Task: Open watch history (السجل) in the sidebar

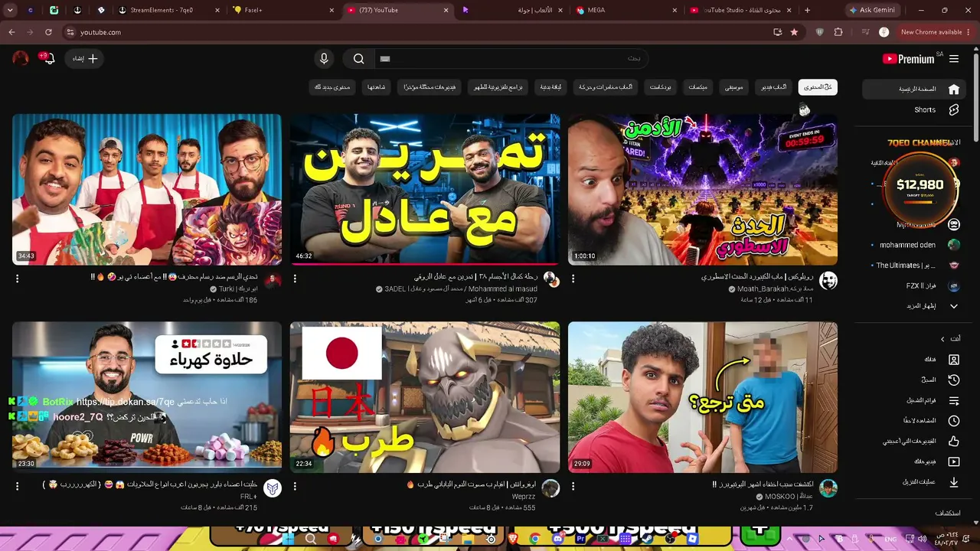Action: 915,380
